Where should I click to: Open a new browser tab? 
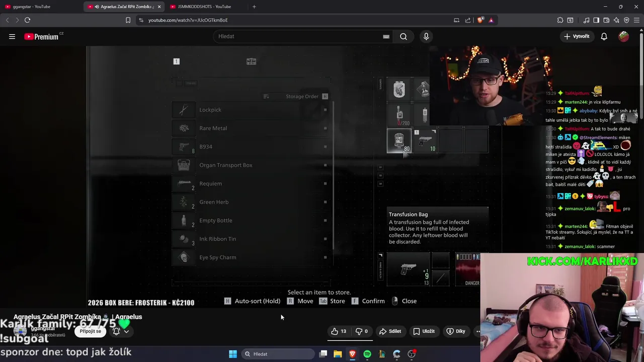click(254, 7)
